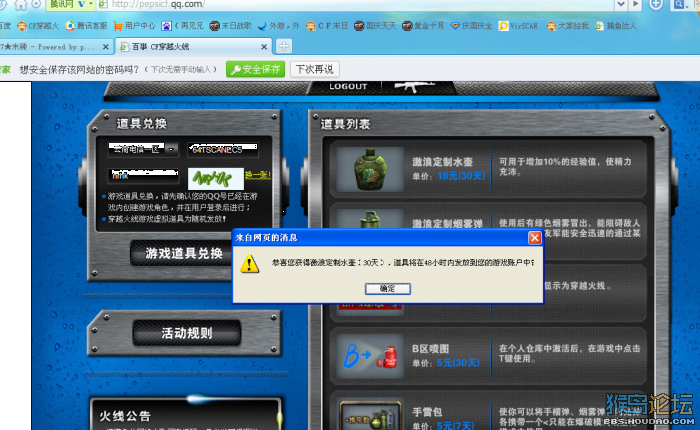This screenshot has height=430, width=700.
Task: Close the 'Powered by p...' tab
Action: tap(105, 46)
